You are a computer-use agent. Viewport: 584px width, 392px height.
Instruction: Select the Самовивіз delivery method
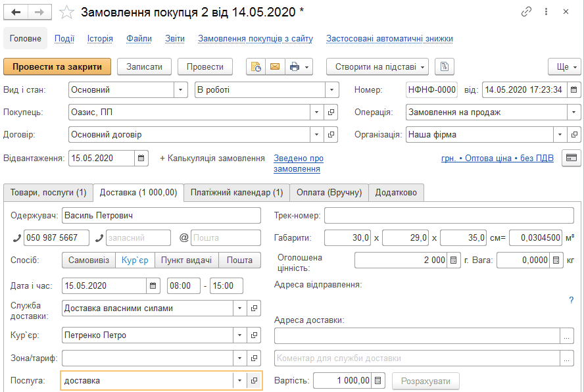coord(89,260)
